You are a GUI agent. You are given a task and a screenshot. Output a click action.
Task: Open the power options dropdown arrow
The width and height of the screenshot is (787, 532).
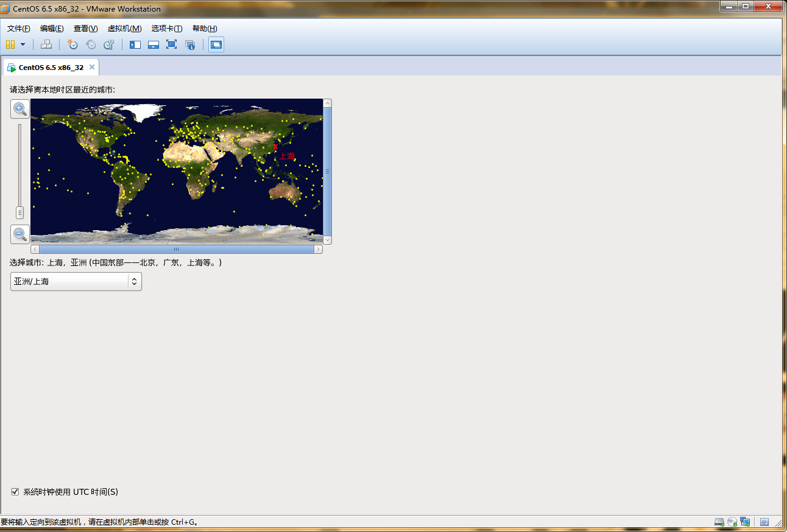(23, 44)
